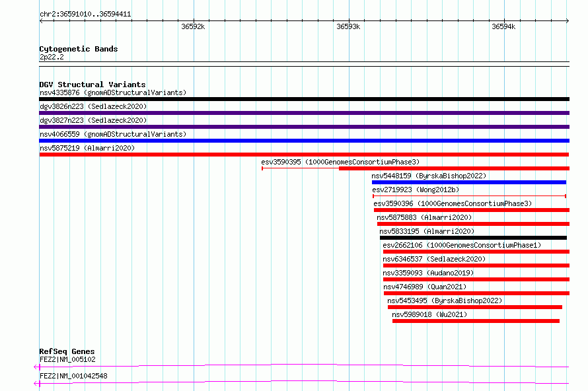This screenshot has width=588, height=391.
Task: Select the FEZ2|NM_001042548 gene label
Action: pos(73,376)
